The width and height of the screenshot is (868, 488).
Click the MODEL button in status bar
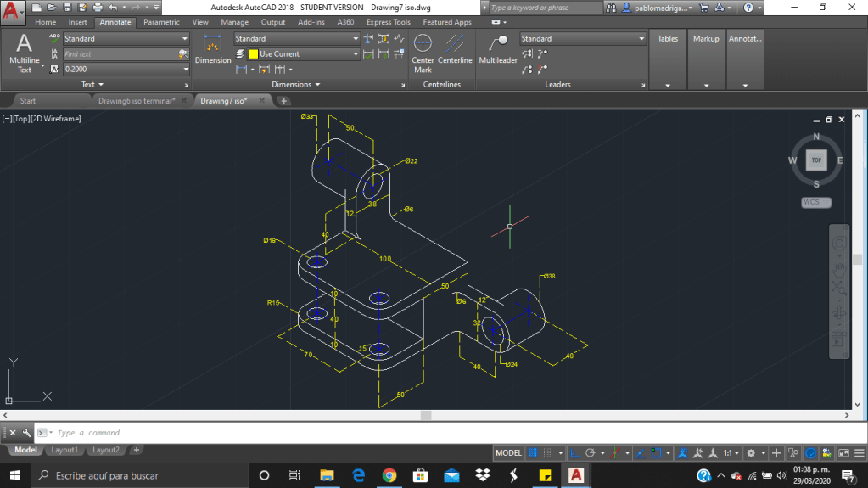click(x=508, y=453)
